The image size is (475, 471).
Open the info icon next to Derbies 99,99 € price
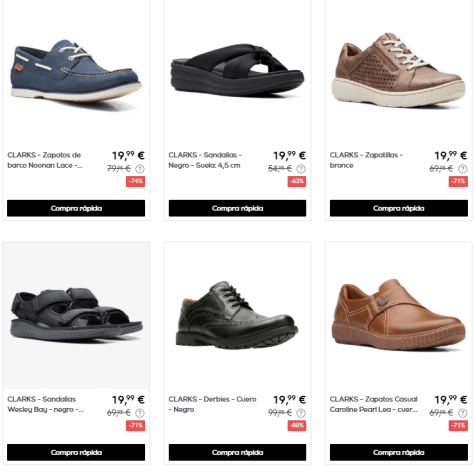[301, 413]
